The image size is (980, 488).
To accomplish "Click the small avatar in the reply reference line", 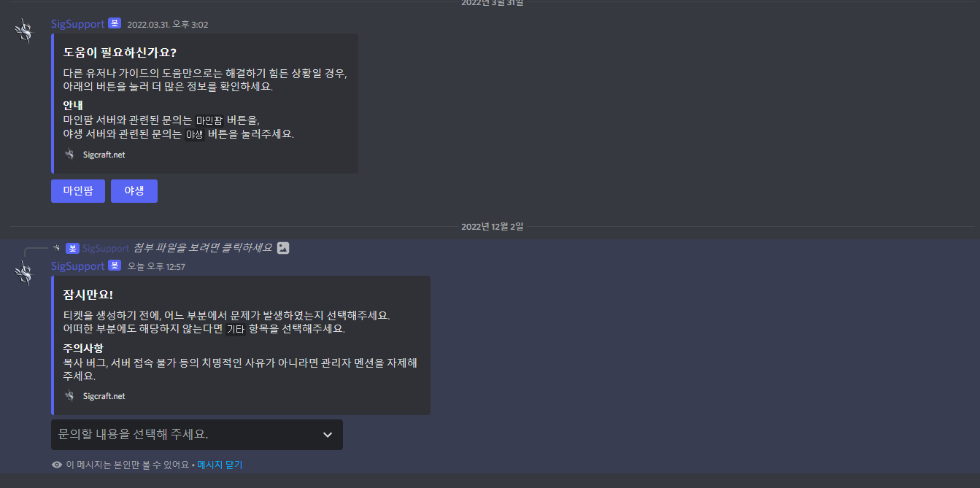I will [x=56, y=248].
